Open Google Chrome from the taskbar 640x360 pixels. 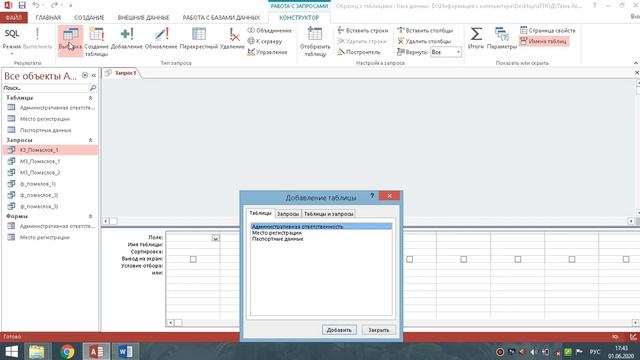[x=68, y=351]
